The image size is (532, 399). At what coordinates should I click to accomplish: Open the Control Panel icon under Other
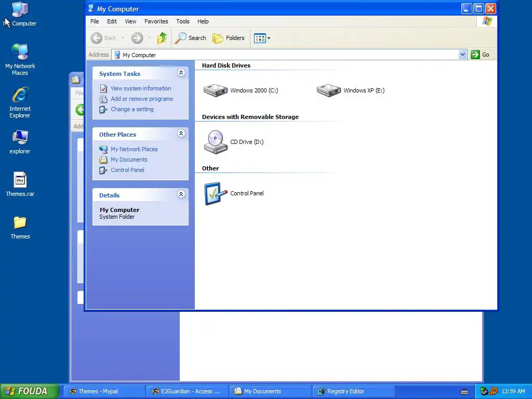(x=216, y=193)
